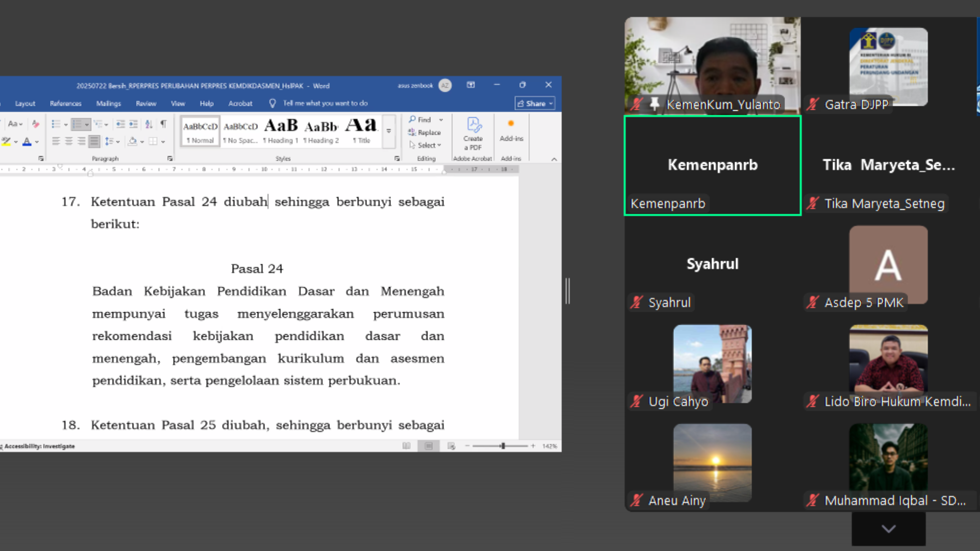Open Ribbon Display Options

[471, 85]
